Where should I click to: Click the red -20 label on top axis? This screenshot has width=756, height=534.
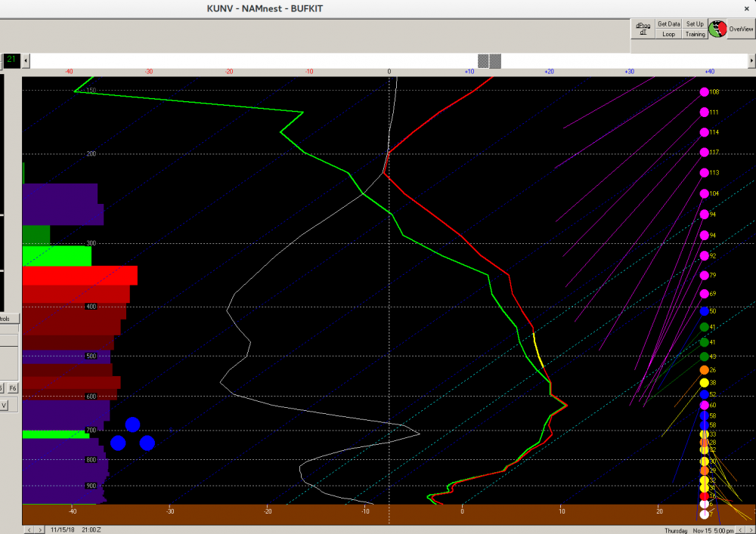pos(229,72)
